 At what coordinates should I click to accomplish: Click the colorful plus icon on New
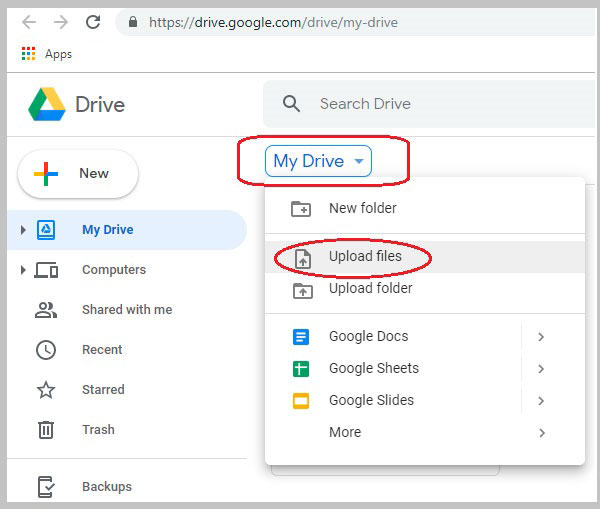(46, 174)
